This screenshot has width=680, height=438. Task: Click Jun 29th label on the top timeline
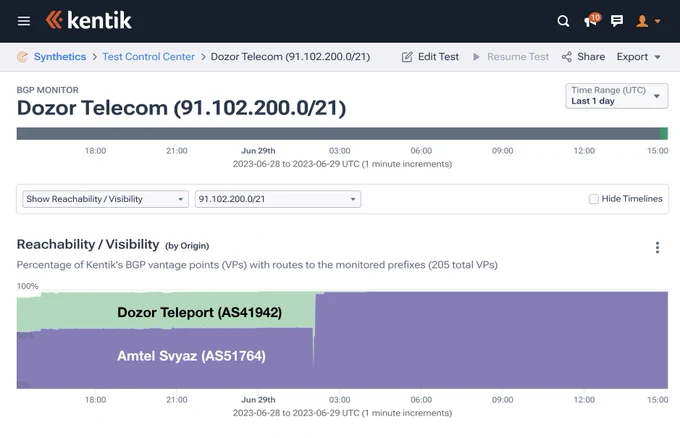[258, 150]
